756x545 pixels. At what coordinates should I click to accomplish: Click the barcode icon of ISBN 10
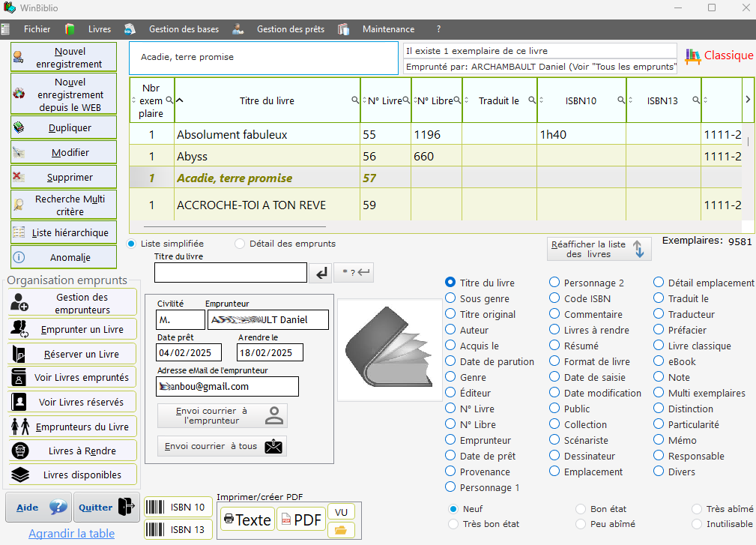155,508
